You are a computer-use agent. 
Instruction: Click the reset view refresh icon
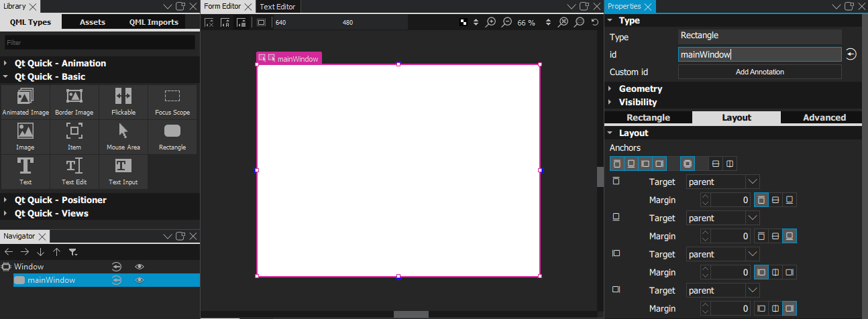[x=594, y=22]
